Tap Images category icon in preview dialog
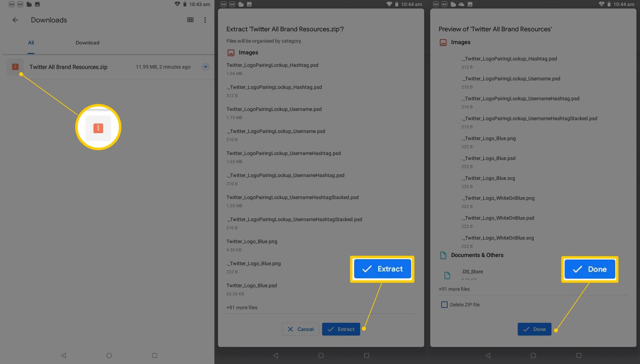 pyautogui.click(x=443, y=42)
